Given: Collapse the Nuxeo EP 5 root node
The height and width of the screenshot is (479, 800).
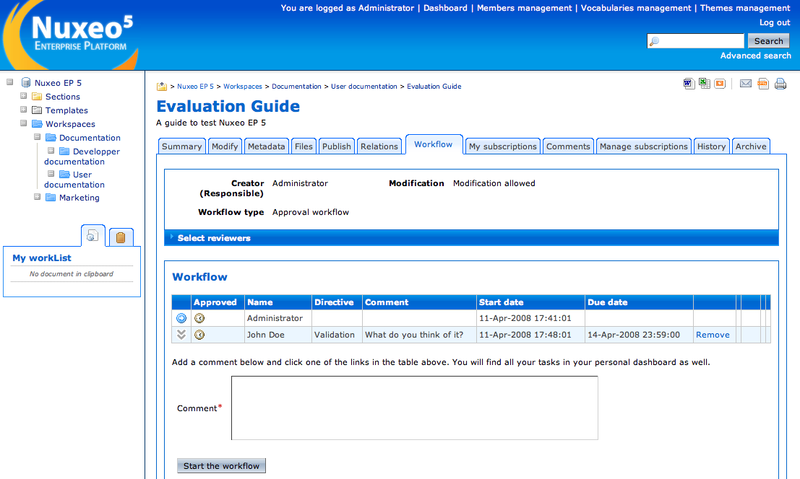Looking at the screenshot, I should coord(10,82).
